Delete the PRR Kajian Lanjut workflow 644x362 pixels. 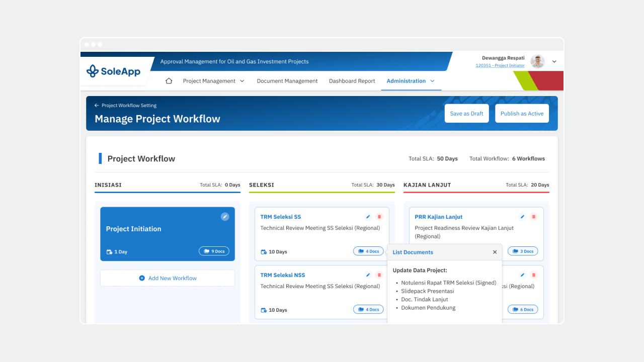point(533,216)
